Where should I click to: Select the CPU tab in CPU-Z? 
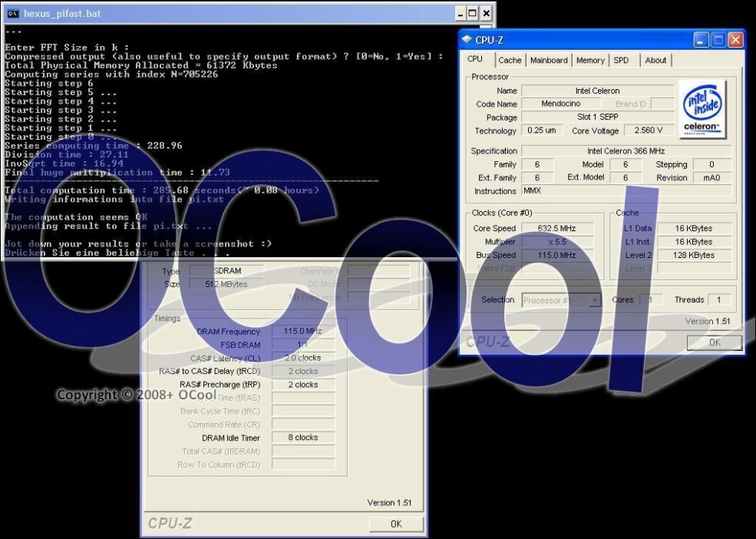pos(475,59)
